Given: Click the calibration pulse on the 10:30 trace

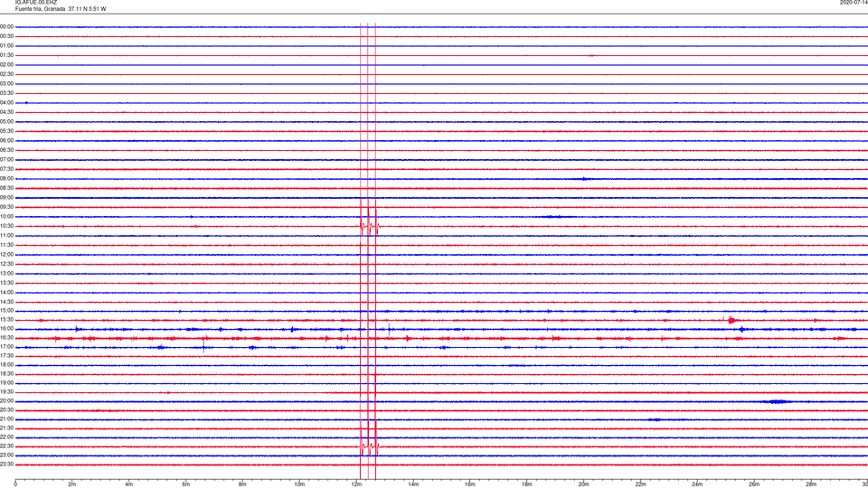Looking at the screenshot, I should coord(369,226).
